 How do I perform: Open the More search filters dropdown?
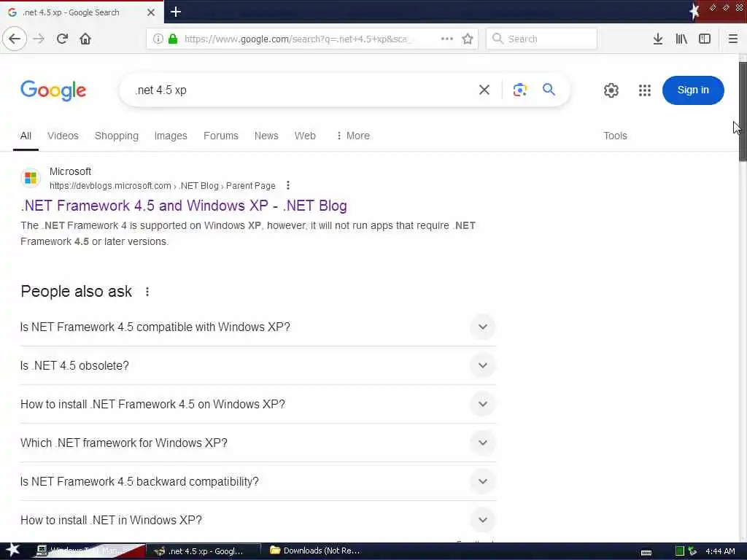[x=353, y=136]
